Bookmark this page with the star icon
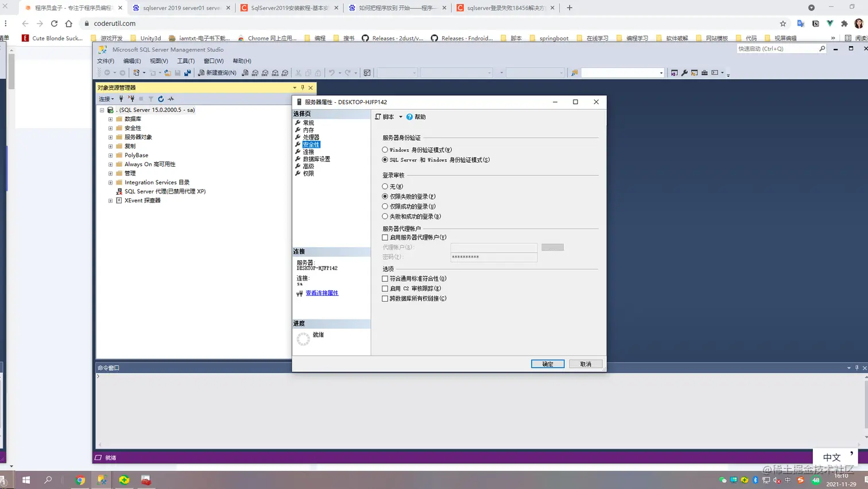Screen dimensions: 868x489 click(783, 24)
